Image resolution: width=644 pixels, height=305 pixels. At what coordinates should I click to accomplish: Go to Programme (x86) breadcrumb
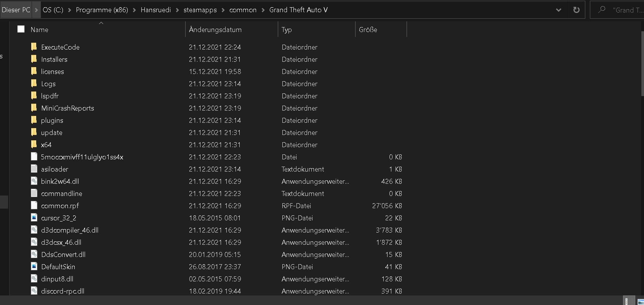point(102,10)
